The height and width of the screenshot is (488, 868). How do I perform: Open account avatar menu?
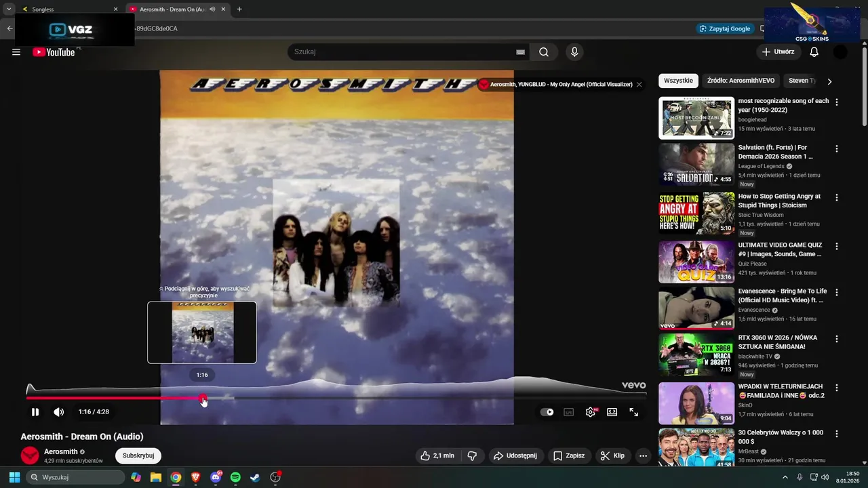[x=840, y=52]
